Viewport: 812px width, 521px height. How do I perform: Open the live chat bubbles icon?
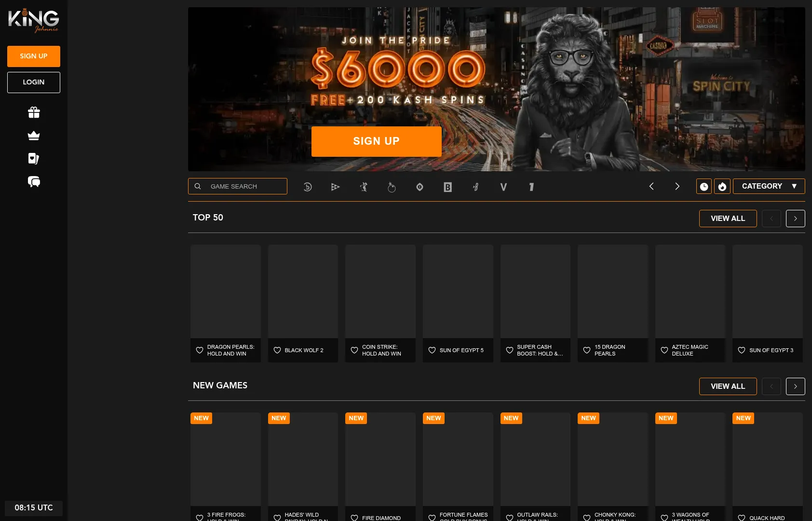tap(34, 182)
